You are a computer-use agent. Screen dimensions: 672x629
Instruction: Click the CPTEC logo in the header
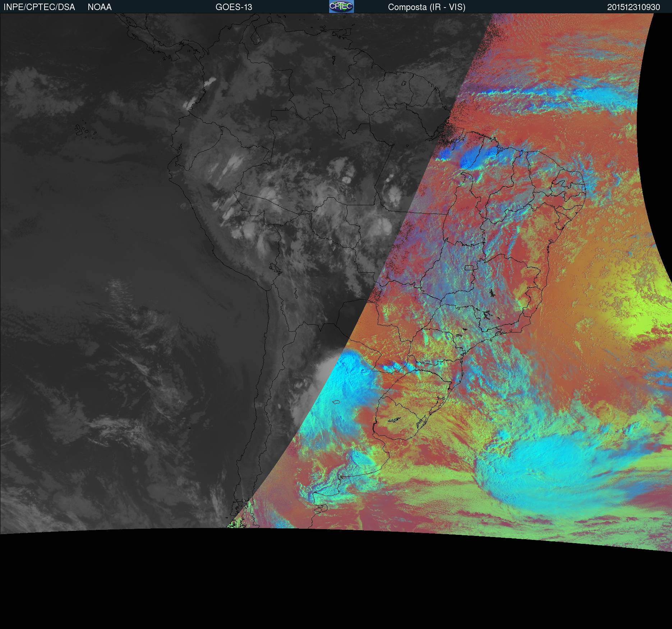[x=341, y=6]
